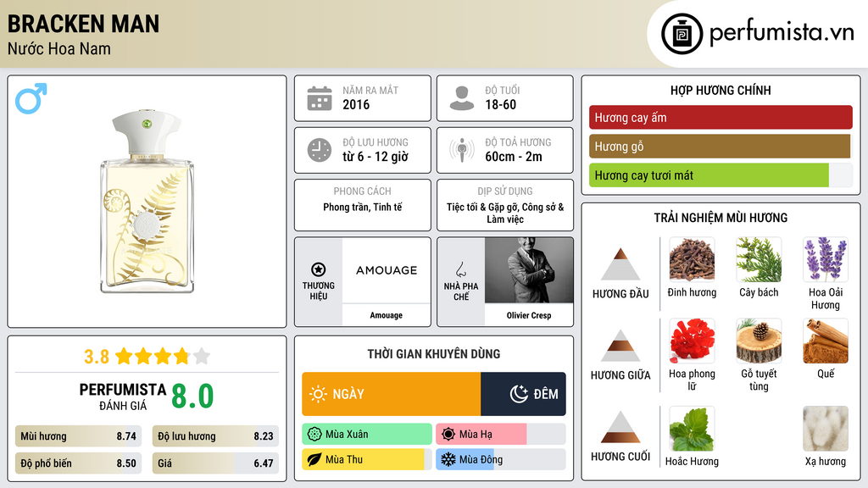
Task: Click the nose icon above Nhà pha chế
Action: coord(460,269)
